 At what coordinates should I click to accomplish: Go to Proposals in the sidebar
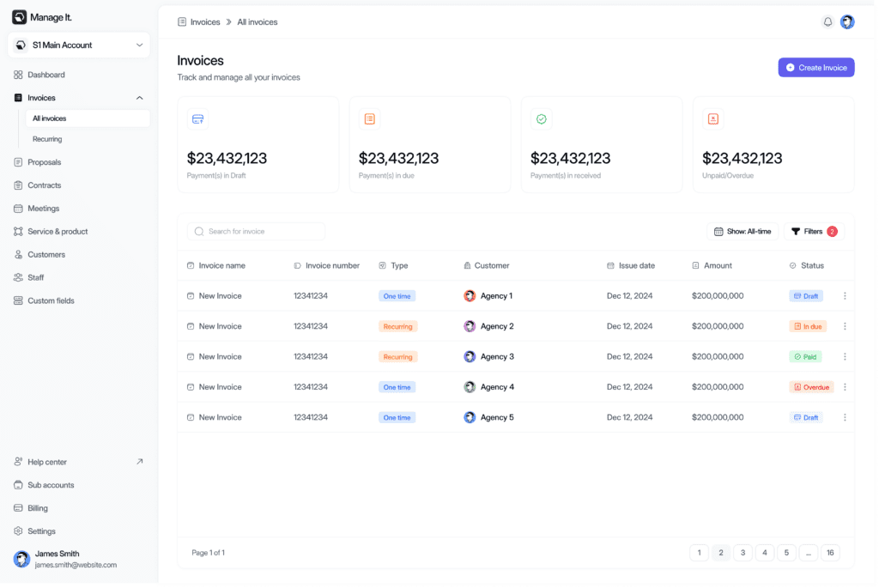(44, 162)
